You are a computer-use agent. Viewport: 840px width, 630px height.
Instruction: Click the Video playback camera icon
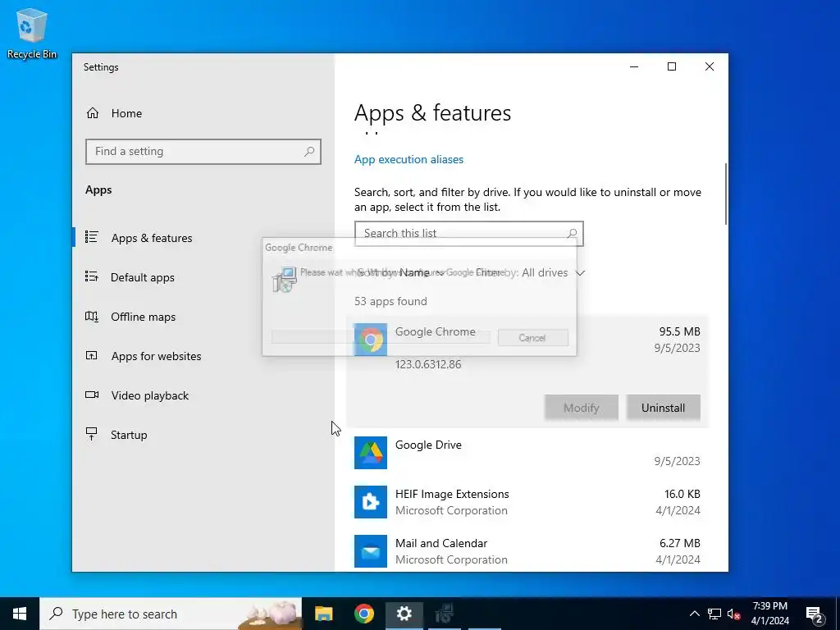coord(92,395)
